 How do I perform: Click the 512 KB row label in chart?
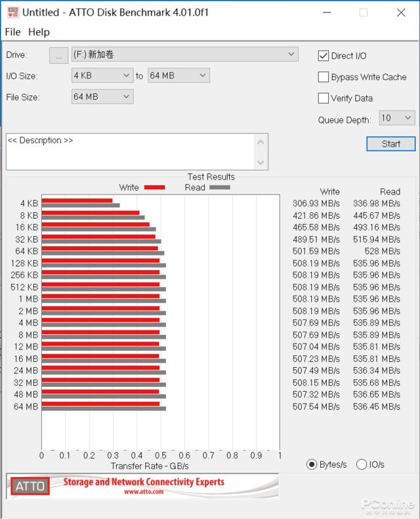[24, 287]
